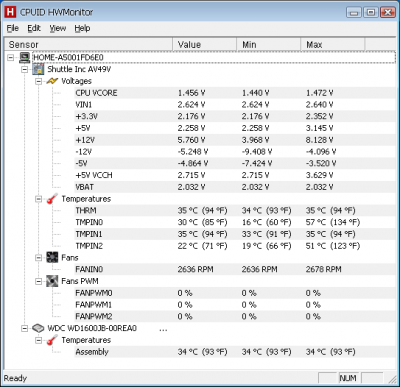Collapse the HOME-AS001FD6E0 root node
This screenshot has height=387, width=400.
[11, 58]
